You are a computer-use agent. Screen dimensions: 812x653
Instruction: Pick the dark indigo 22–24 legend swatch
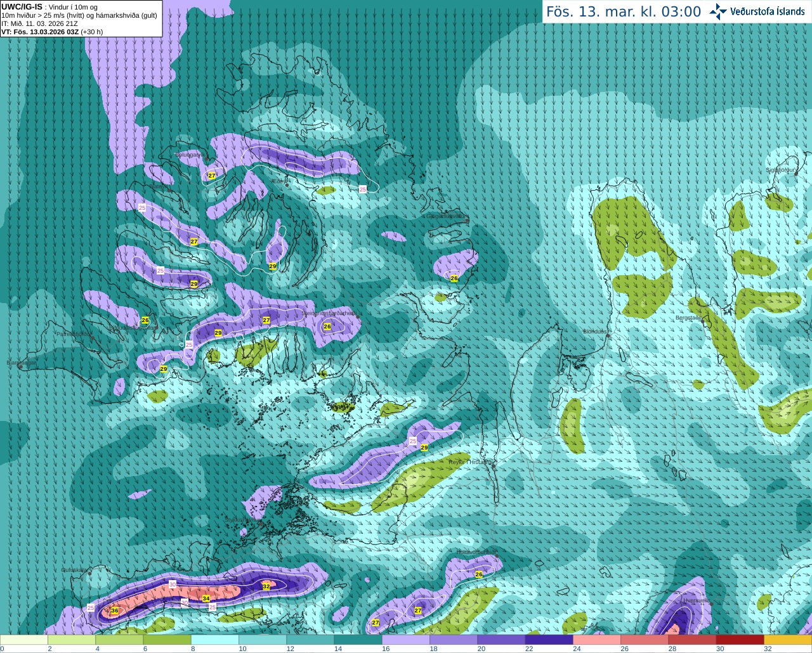click(549, 640)
